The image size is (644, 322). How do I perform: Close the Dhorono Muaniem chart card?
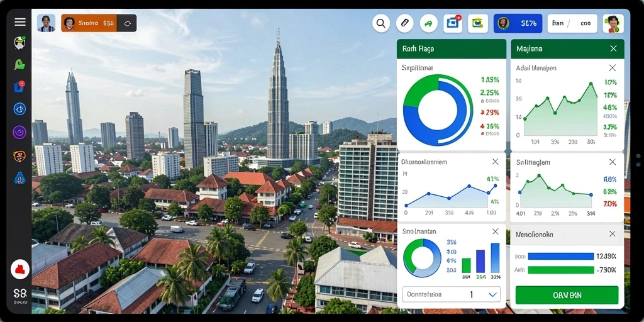pos(496,162)
